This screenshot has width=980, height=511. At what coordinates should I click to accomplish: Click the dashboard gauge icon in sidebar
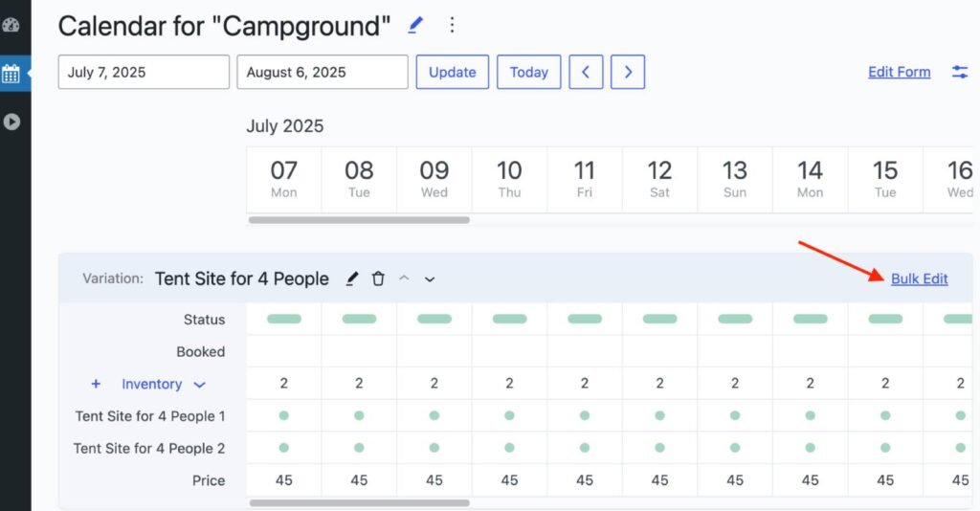(11, 25)
